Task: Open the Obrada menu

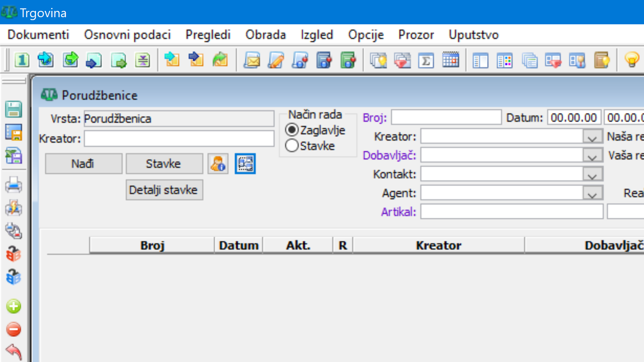Action: [x=266, y=35]
